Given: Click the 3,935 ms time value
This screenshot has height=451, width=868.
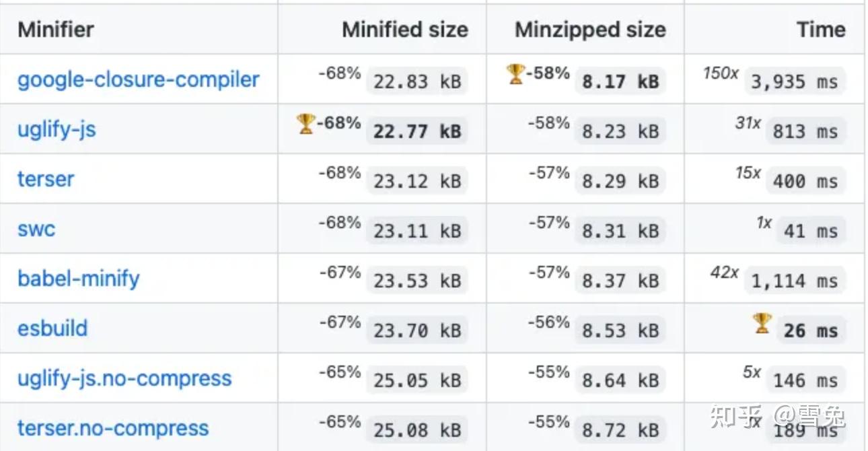Looking at the screenshot, I should tap(795, 81).
